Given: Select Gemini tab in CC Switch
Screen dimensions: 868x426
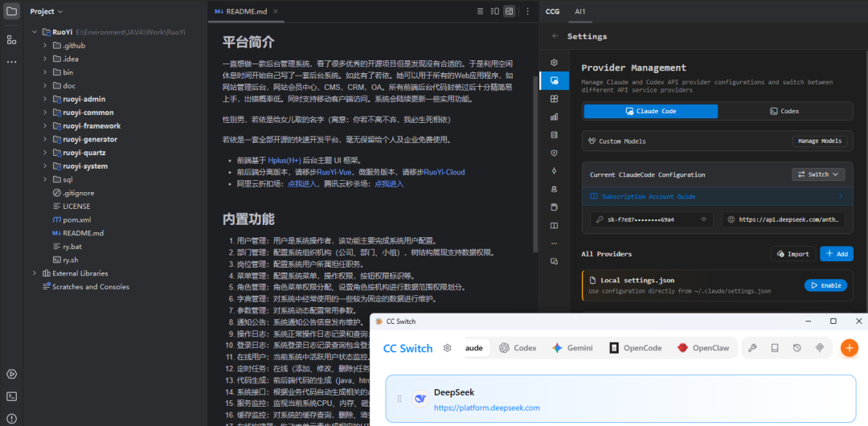Looking at the screenshot, I should tap(572, 348).
